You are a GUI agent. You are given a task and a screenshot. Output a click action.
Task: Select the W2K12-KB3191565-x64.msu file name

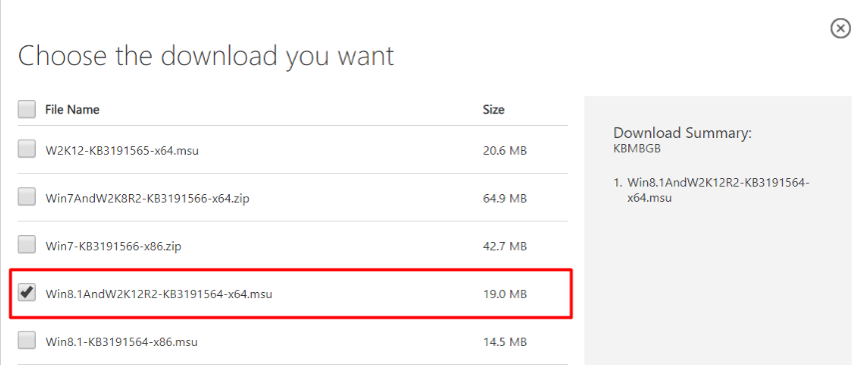click(122, 150)
